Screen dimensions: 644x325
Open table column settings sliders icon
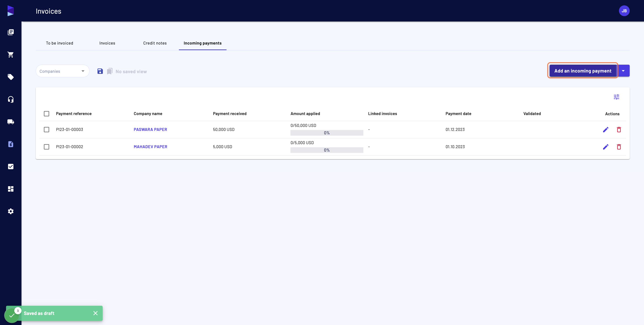[616, 97]
